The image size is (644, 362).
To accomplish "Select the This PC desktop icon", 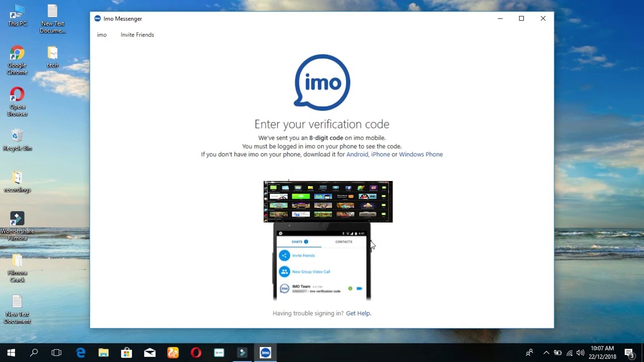I will click(x=17, y=16).
